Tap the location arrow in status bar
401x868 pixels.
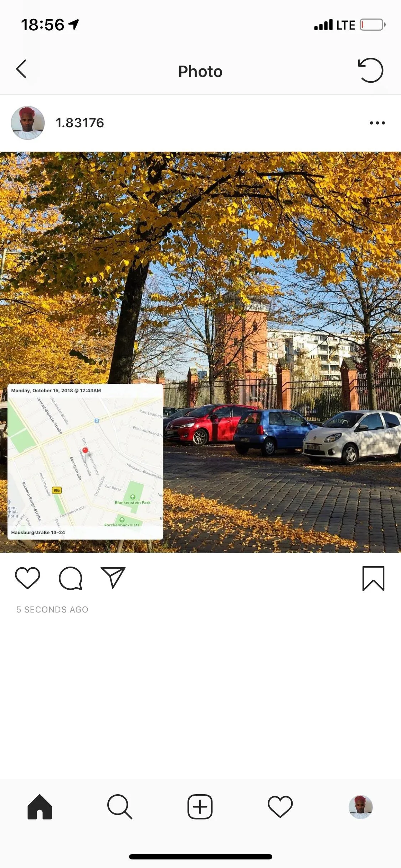(x=74, y=25)
